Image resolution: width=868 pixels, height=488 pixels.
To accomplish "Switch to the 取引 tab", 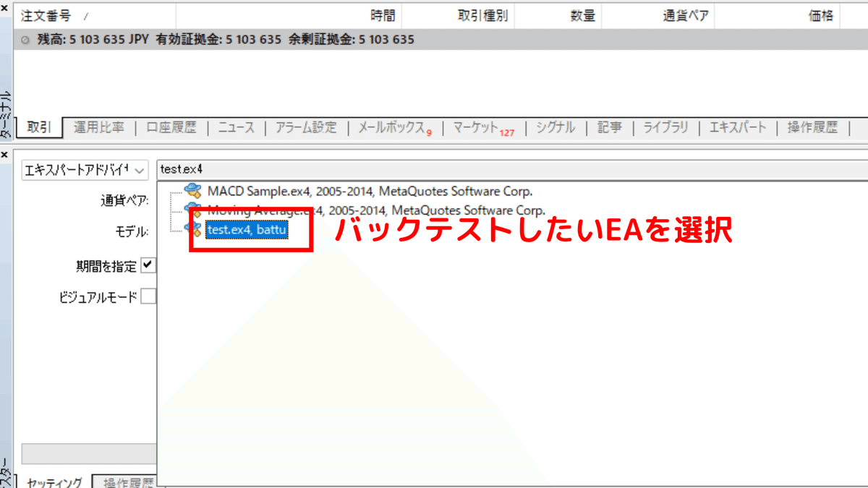I will (39, 127).
